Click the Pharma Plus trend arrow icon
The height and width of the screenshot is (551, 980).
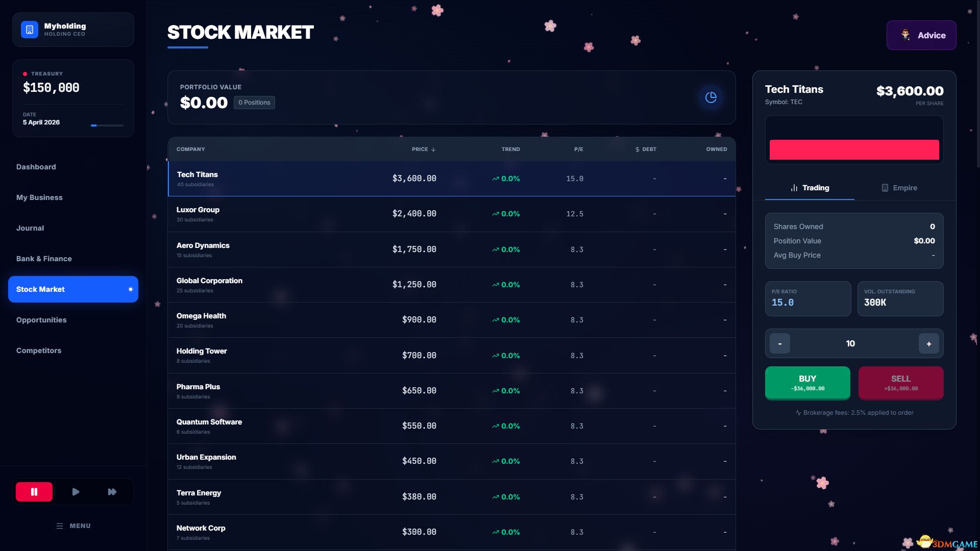pyautogui.click(x=496, y=391)
